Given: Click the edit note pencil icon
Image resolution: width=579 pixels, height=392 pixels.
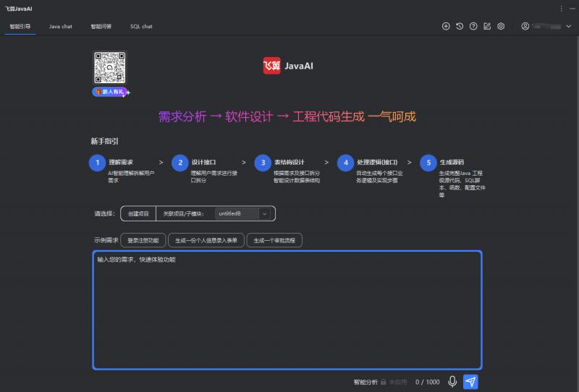Looking at the screenshot, I should coord(487,26).
